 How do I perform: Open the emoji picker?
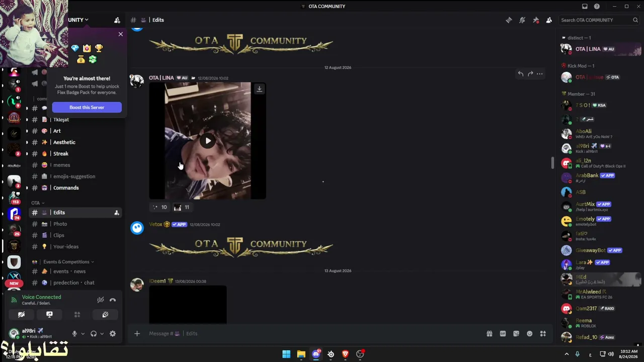coord(529,333)
